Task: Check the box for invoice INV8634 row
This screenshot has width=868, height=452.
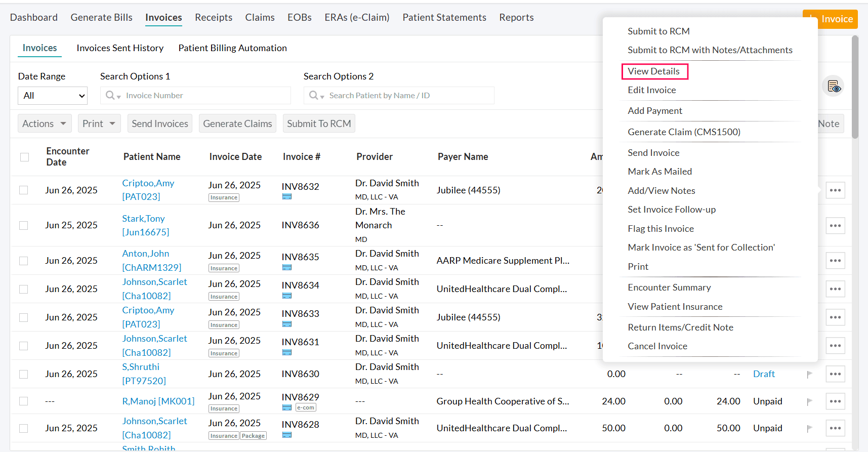Action: (23, 289)
